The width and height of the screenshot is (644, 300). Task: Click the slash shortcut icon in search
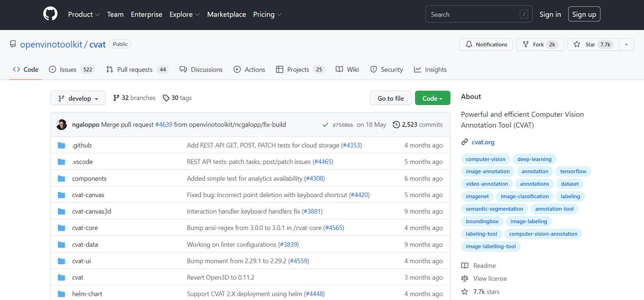(524, 14)
